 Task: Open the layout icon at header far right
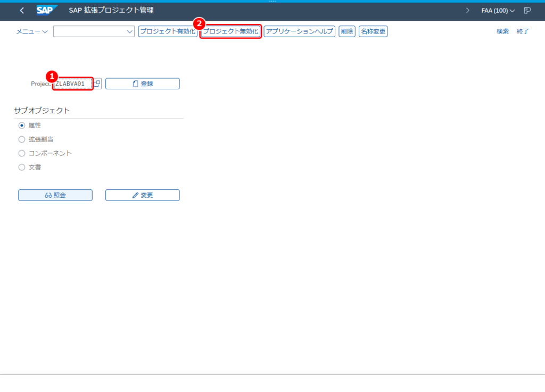[x=527, y=11]
